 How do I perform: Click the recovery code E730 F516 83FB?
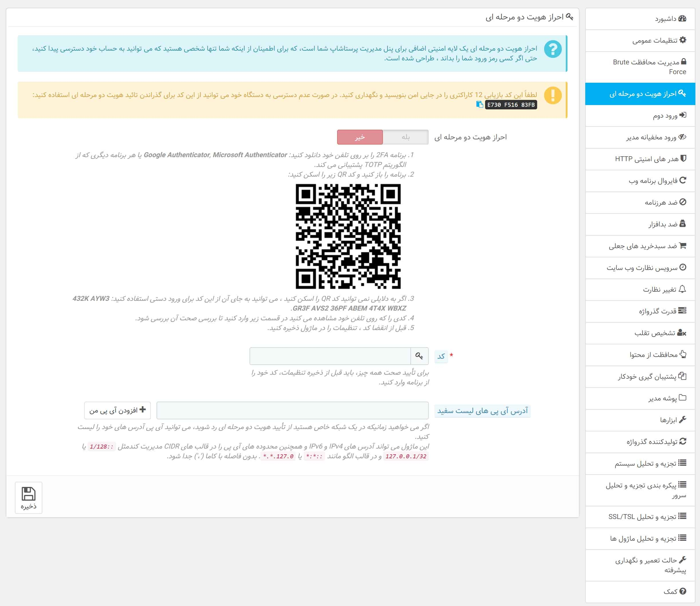click(x=511, y=105)
